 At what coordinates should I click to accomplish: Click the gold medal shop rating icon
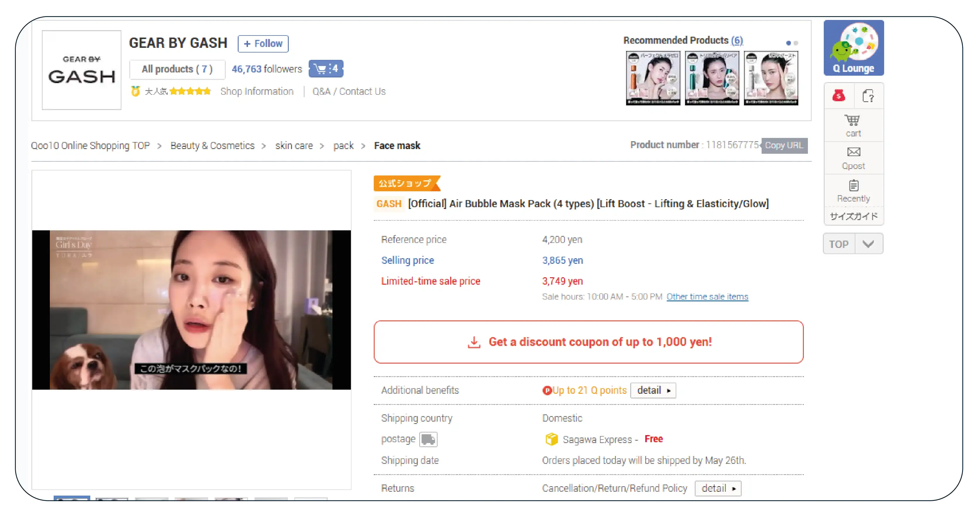135,91
